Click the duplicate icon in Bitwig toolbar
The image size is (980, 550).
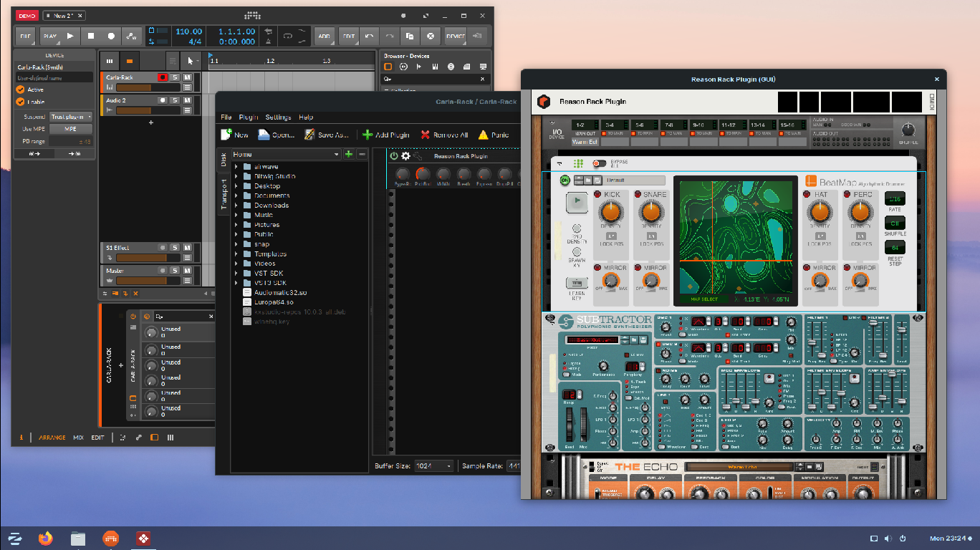[410, 36]
